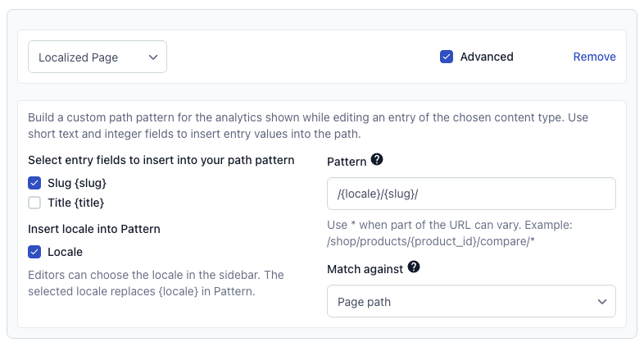Screen dimensions: 644x347
Task: Disable the Locale checkbox
Action: click(34, 252)
